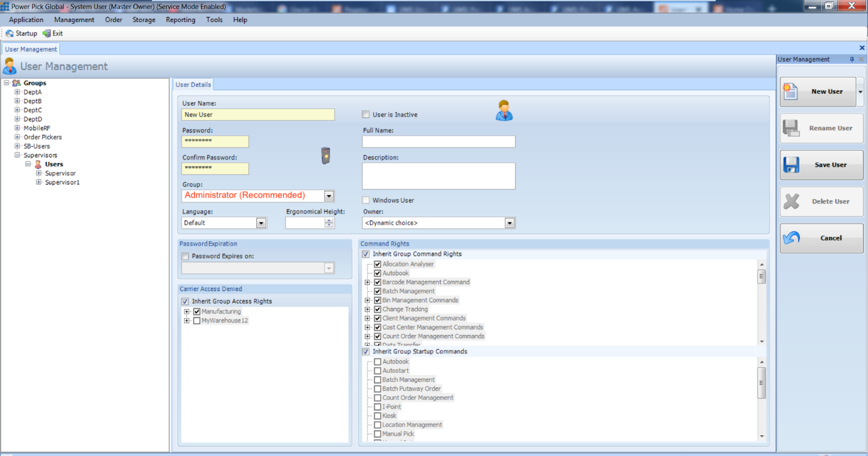The height and width of the screenshot is (456, 868).
Task: Click the Delete User red X icon
Action: click(791, 201)
